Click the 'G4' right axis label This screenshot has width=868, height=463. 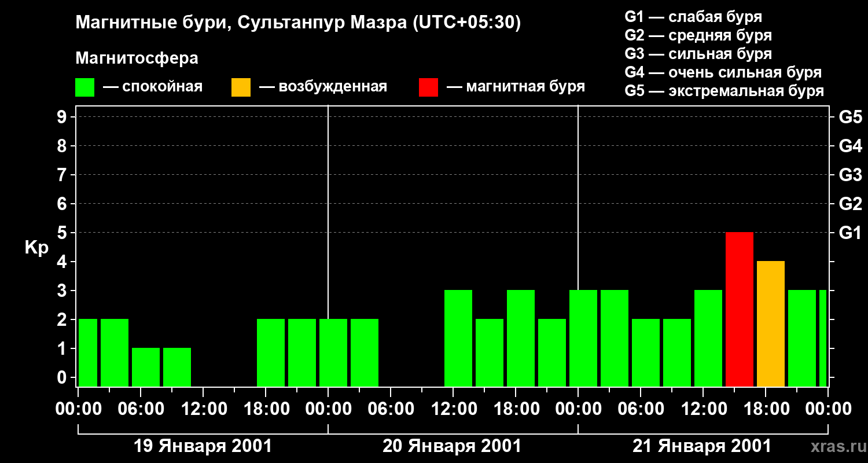[x=850, y=146]
